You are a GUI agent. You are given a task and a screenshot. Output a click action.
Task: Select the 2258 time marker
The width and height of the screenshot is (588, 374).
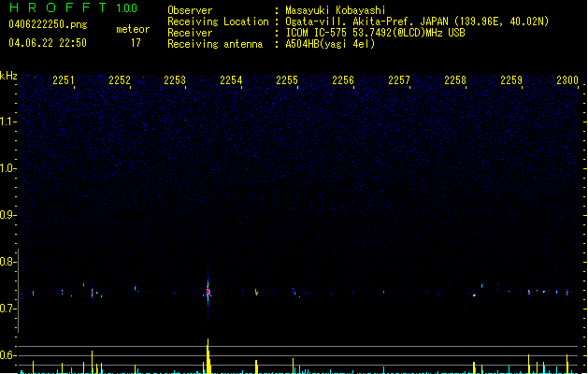coord(455,81)
